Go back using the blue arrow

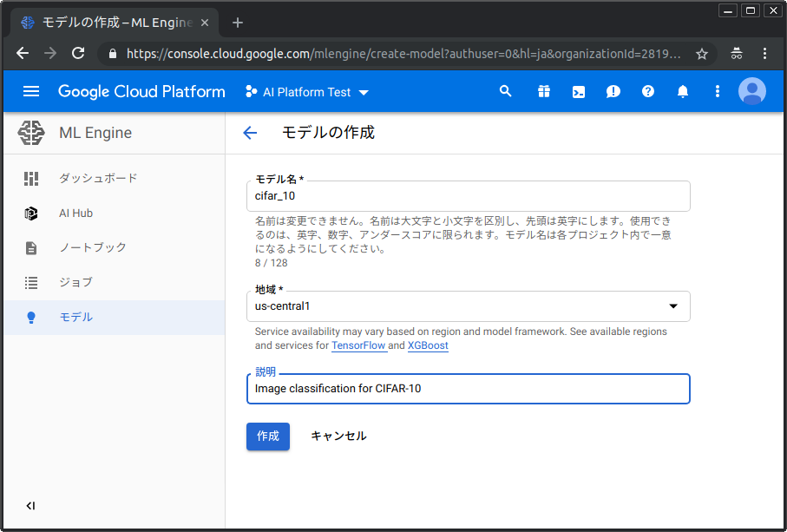coord(249,133)
